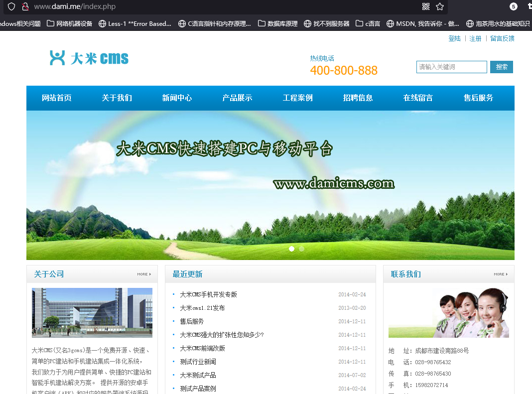Open the 数据库原理 bookmarks folder
Screen dimensions: 532x394
(263, 22)
